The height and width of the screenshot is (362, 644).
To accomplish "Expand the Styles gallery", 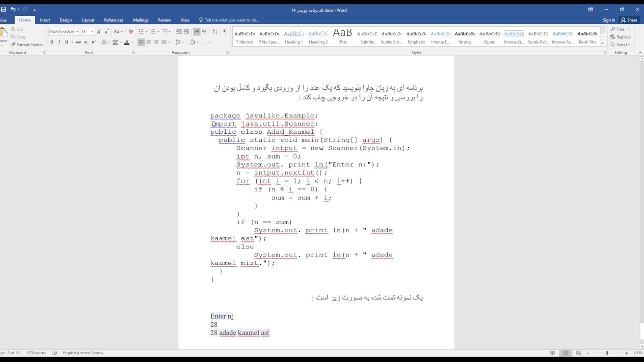I will click(x=602, y=45).
